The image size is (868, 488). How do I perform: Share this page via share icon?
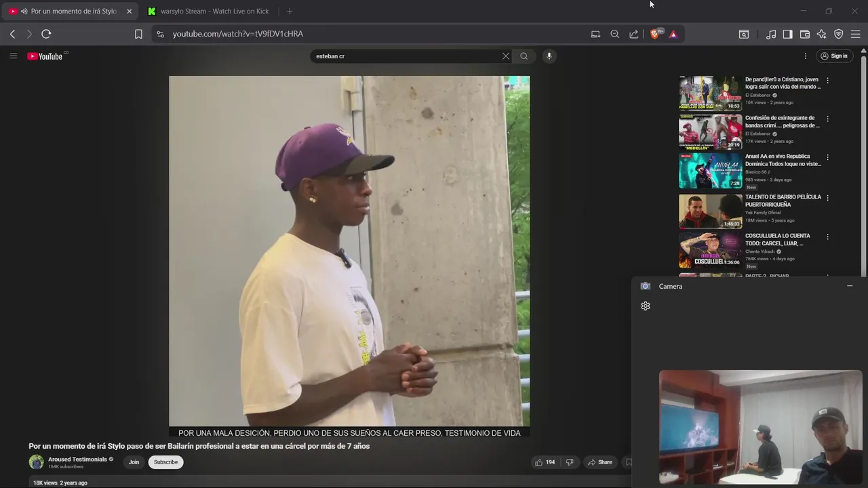(633, 34)
